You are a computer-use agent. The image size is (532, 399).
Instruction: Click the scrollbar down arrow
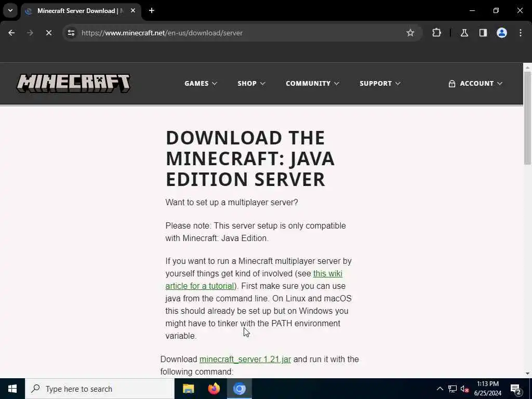(527, 374)
